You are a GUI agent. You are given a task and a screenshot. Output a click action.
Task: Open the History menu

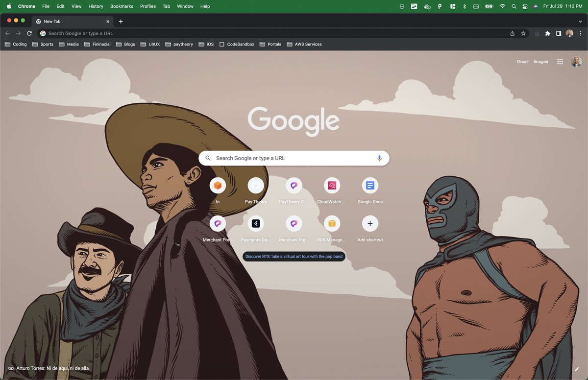click(96, 6)
